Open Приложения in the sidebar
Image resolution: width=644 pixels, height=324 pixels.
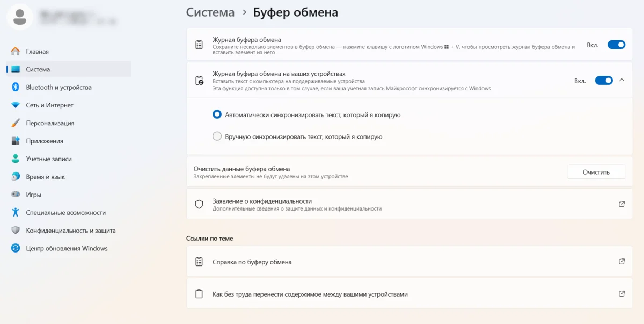[x=45, y=141]
